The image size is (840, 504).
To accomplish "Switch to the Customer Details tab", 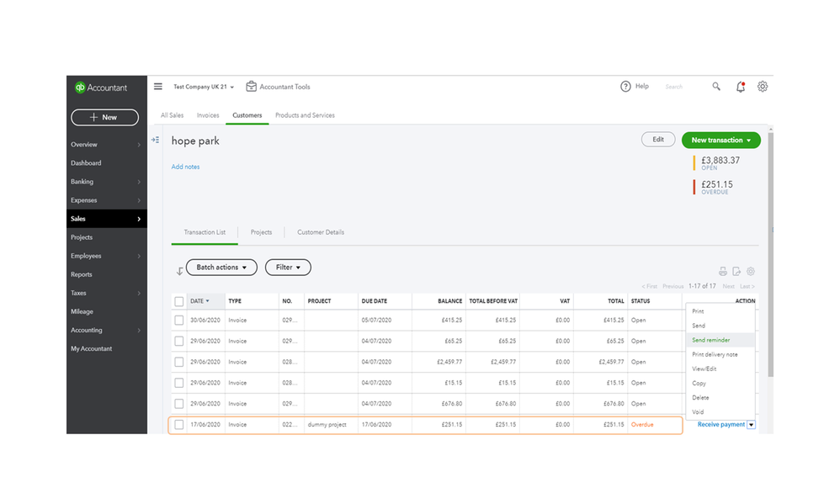I will click(321, 232).
